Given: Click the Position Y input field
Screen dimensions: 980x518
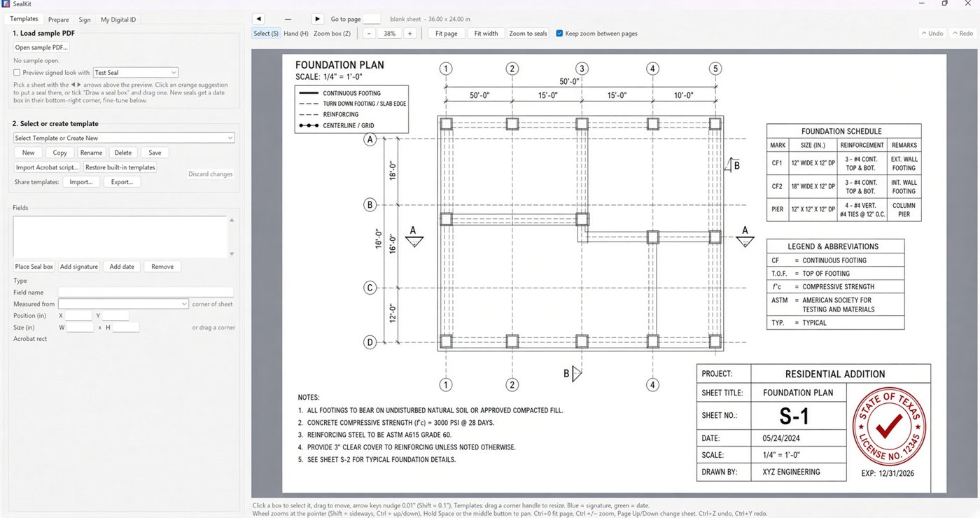Looking at the screenshot, I should 115,316.
